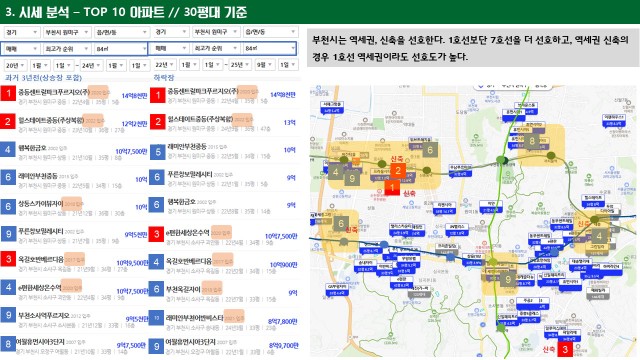Open the 9월 month dropdown in the 하락장 panel
This screenshot has width=640, height=360.
point(264,64)
